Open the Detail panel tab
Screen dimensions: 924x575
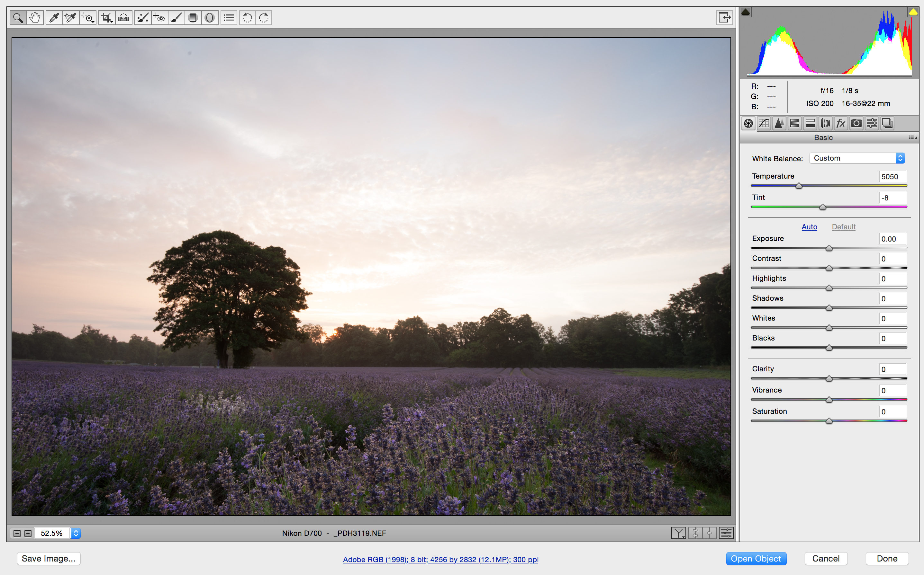pyautogui.click(x=779, y=123)
